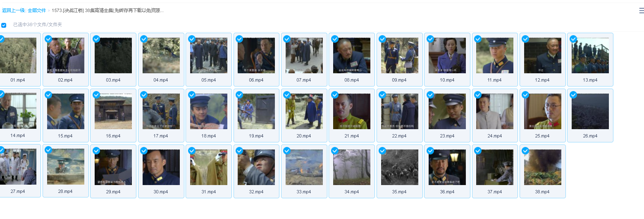Screen dimensions: 644x219
Task: Open the 21.mp4 video thumbnail
Action: pyautogui.click(x=352, y=111)
